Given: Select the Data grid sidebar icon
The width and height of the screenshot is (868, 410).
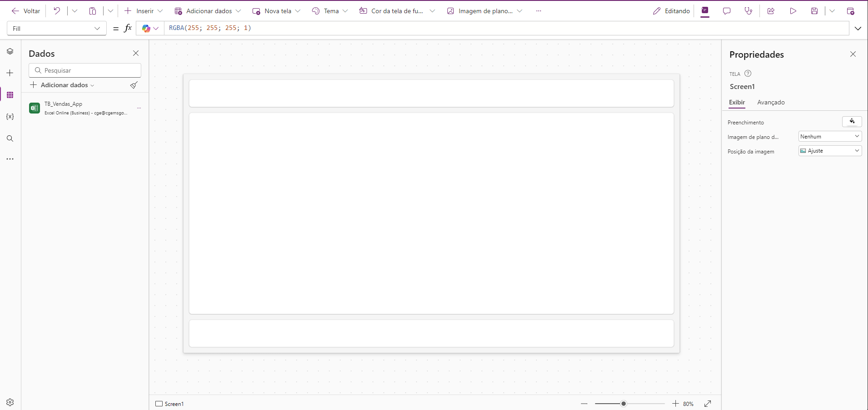Looking at the screenshot, I should pyautogui.click(x=10, y=95).
